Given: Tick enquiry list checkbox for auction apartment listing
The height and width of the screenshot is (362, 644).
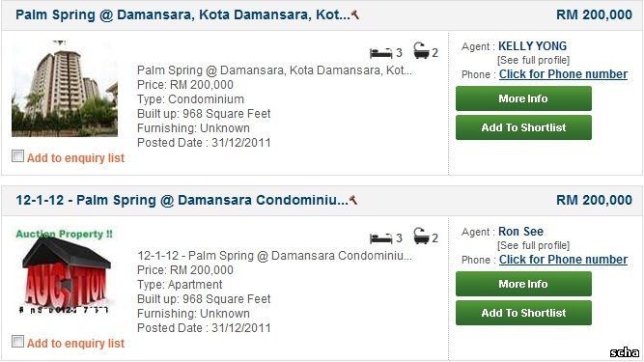Looking at the screenshot, I should click(x=17, y=342).
